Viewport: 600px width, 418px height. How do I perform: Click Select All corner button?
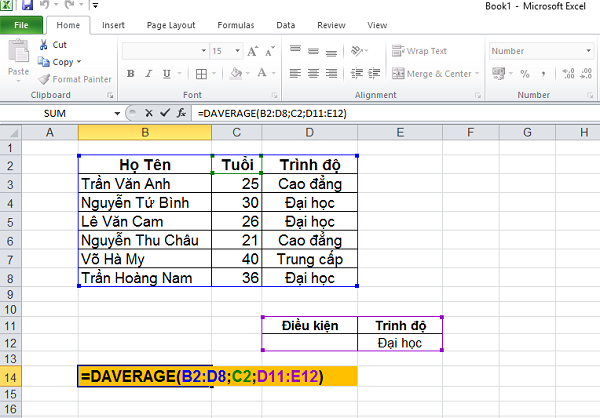[x=11, y=133]
